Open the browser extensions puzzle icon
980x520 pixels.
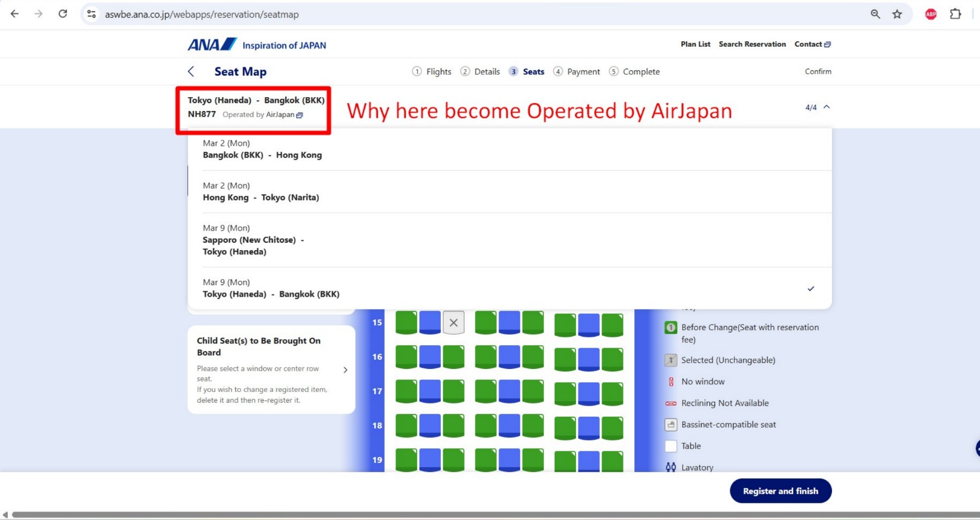955,14
